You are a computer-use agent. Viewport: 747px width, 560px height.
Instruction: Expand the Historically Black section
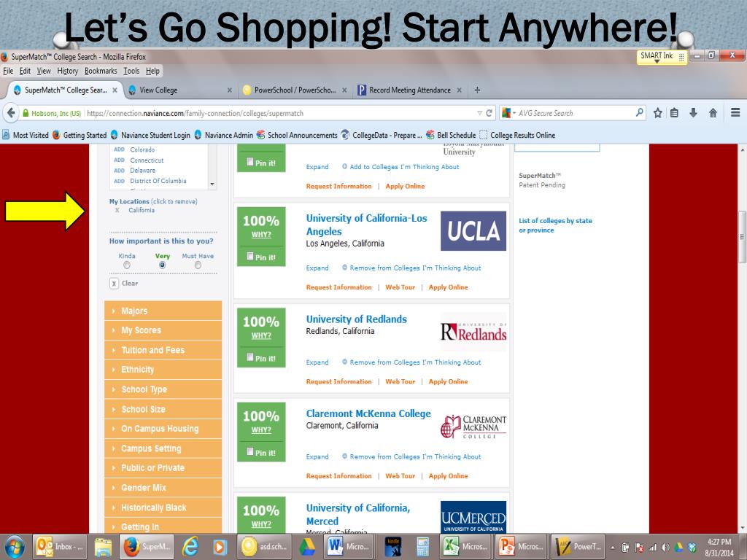pyautogui.click(x=163, y=507)
